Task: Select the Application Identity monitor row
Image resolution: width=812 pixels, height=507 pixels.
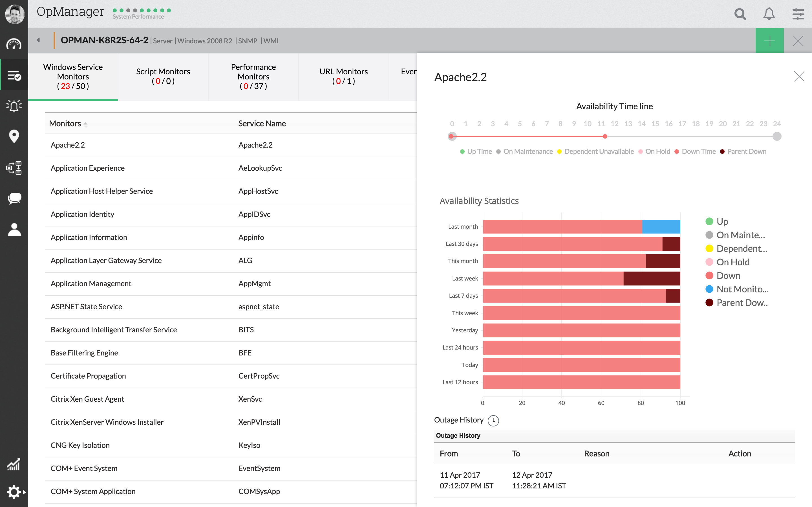Action: [x=83, y=214]
